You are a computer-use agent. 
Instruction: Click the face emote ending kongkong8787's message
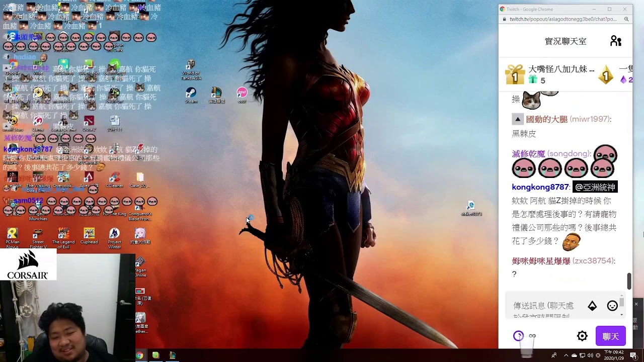click(571, 242)
